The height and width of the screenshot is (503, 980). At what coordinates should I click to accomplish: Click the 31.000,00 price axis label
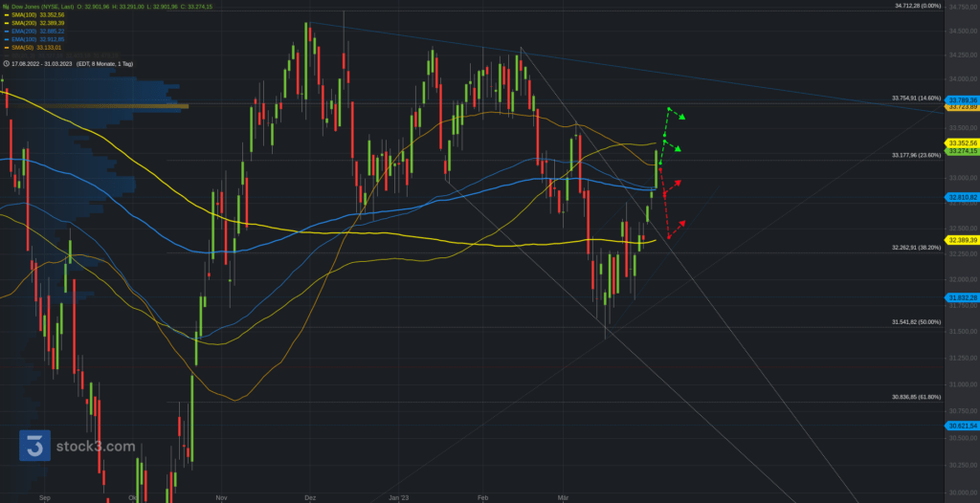pyautogui.click(x=963, y=384)
